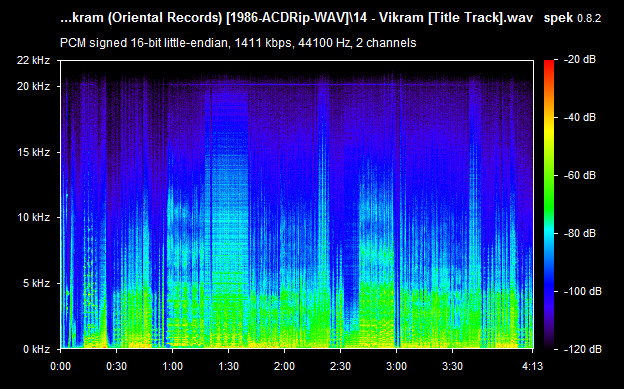Click the 2:30 time marker
Screen dimensions: 624x389
[341, 366]
